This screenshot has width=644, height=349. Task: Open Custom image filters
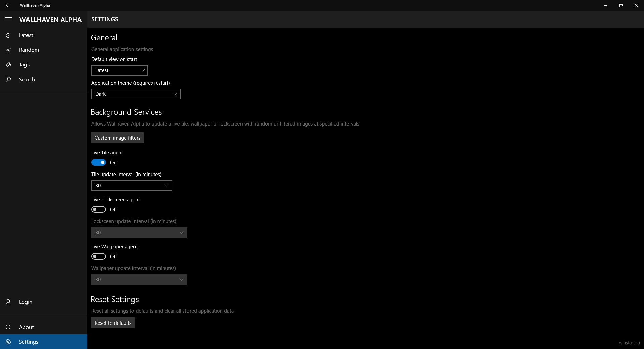pyautogui.click(x=117, y=138)
